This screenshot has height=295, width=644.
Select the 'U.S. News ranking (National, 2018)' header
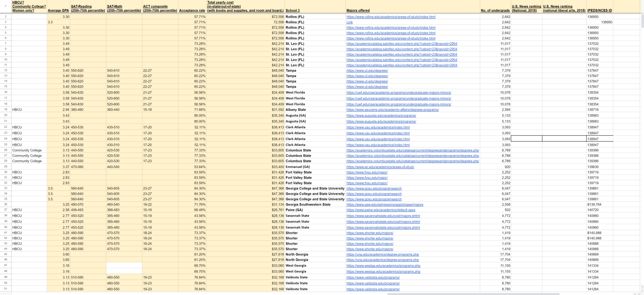pyautogui.click(x=526, y=7)
